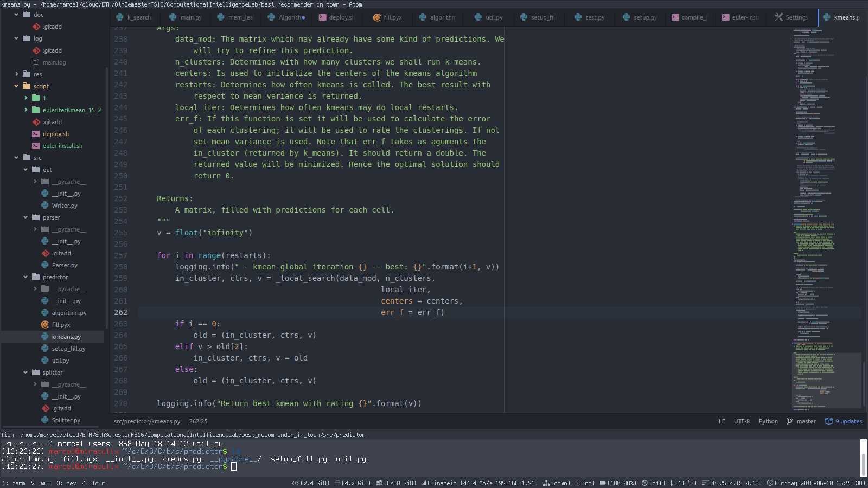868x488 pixels.
Task: Click the setup_fill.py python icon in tree
Action: click(x=45, y=349)
